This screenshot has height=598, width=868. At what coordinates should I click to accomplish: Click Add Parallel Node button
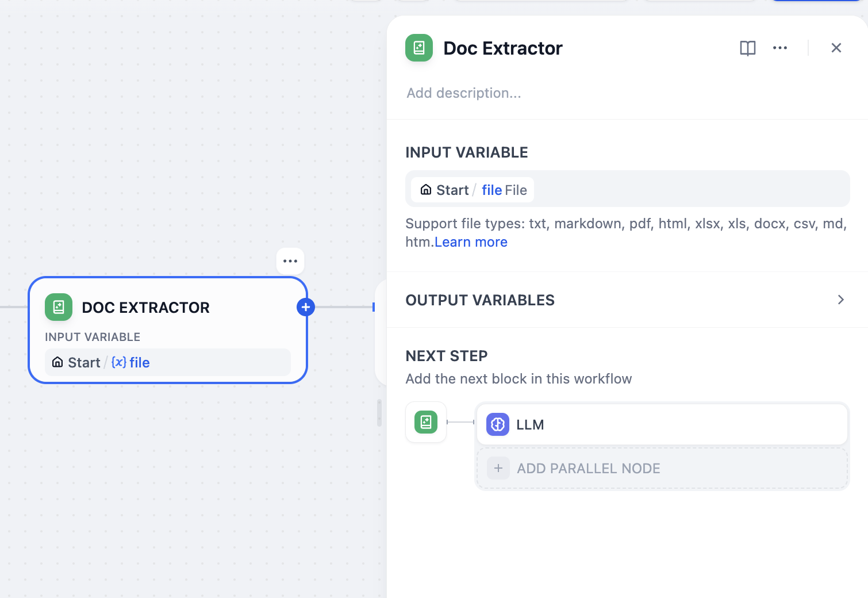(588, 469)
